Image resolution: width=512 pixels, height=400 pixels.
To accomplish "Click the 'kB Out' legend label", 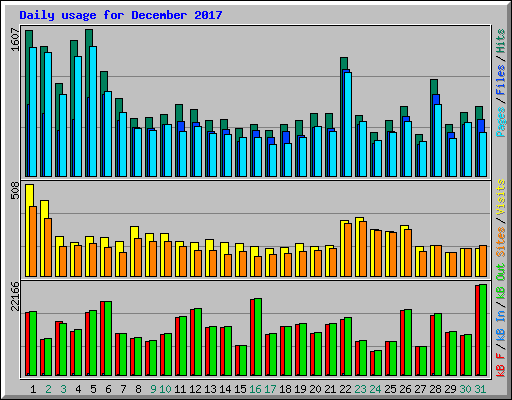I will tap(501, 280).
